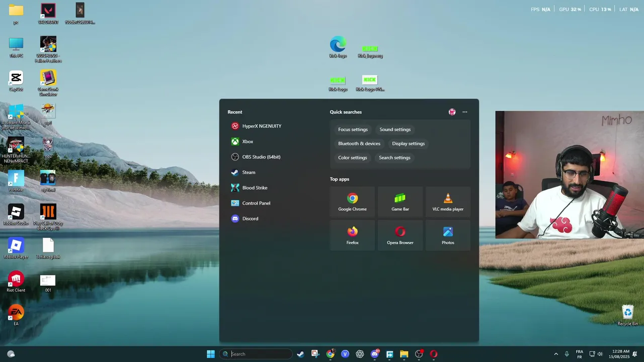
Task: Open the Windows Start button
Action: point(211,354)
